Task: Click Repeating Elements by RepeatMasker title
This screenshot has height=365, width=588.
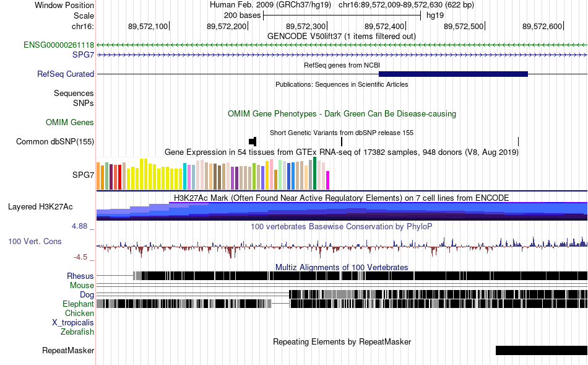Action: coord(342,342)
